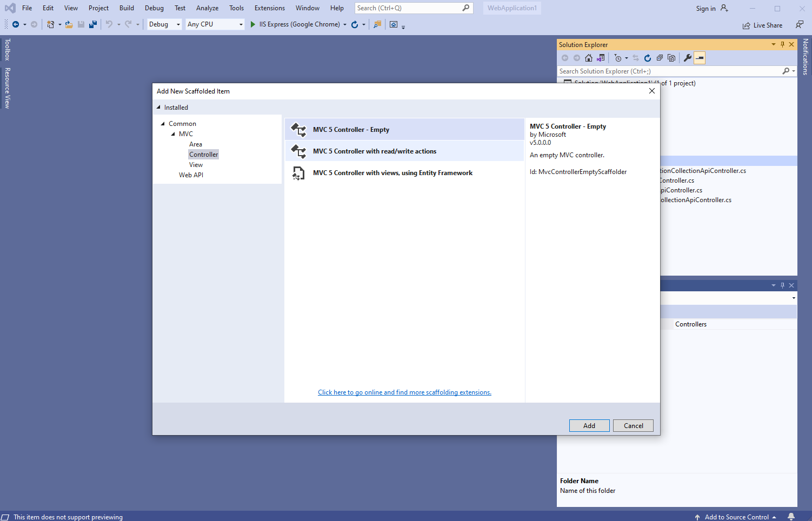The height and width of the screenshot is (521, 812).
Task: Click the Save All toolbar icon
Action: tap(93, 24)
